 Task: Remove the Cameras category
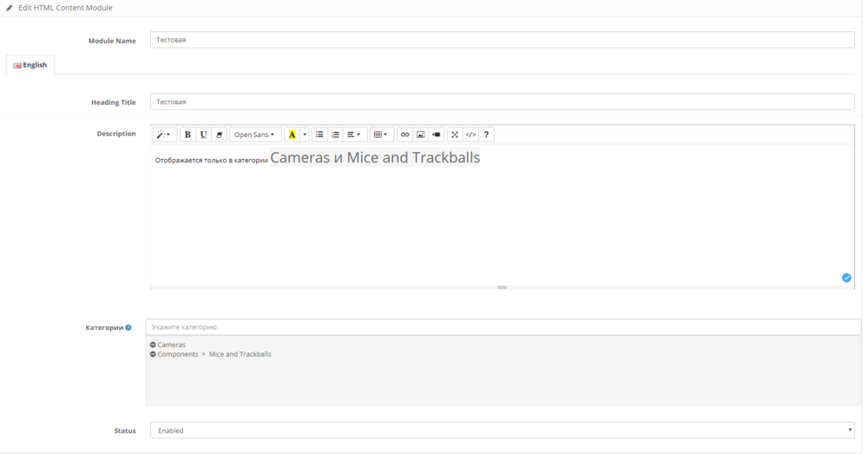coord(153,345)
